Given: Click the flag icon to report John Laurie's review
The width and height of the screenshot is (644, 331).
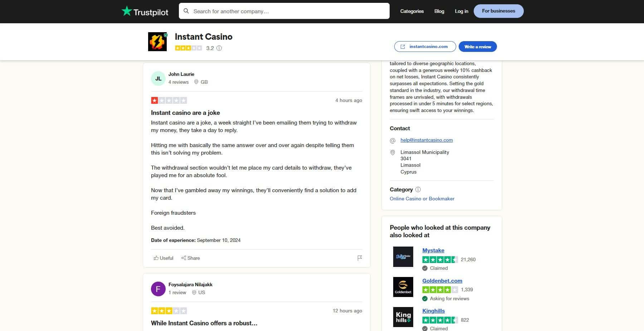Looking at the screenshot, I should pyautogui.click(x=360, y=258).
